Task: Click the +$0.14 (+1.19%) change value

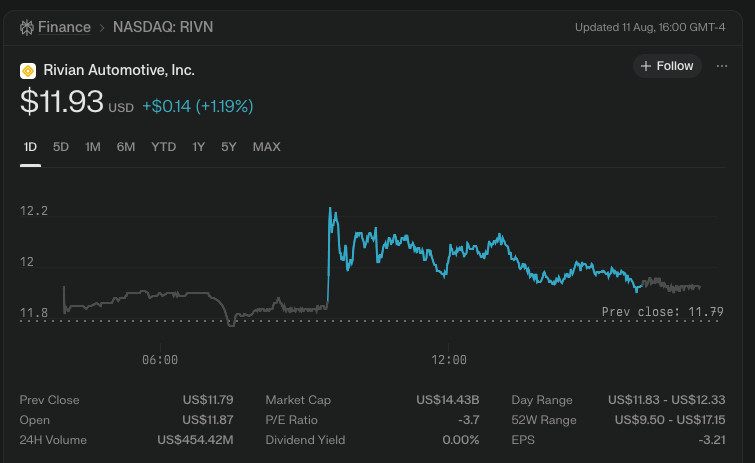Action: 197,106
